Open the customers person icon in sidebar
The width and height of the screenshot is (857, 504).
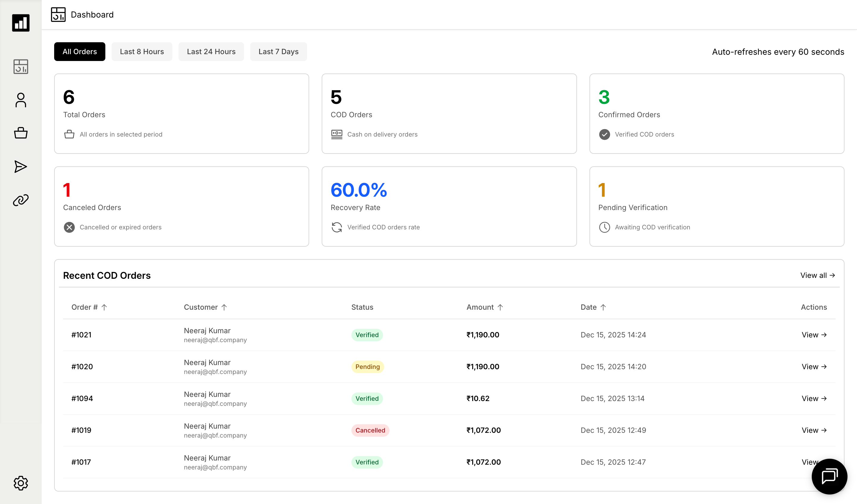coord(21,100)
